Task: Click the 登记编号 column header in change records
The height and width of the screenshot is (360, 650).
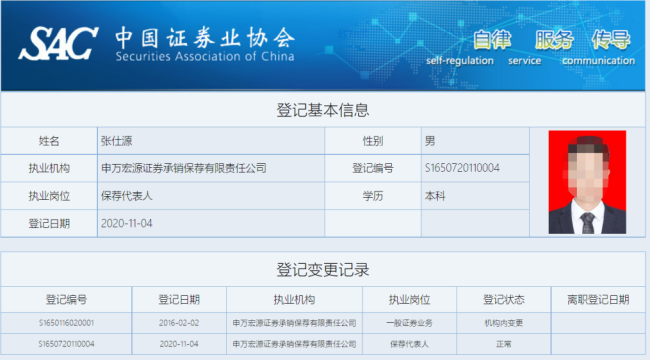Action: [x=66, y=299]
